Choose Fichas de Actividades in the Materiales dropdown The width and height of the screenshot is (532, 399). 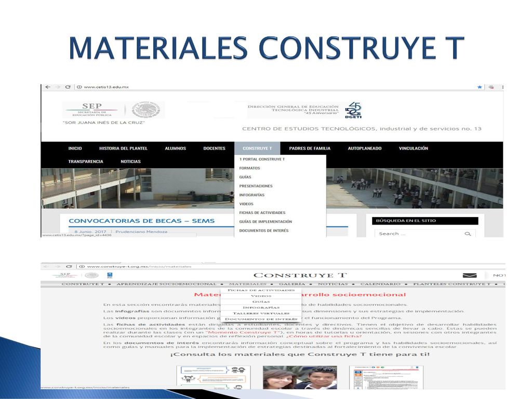coord(261,290)
